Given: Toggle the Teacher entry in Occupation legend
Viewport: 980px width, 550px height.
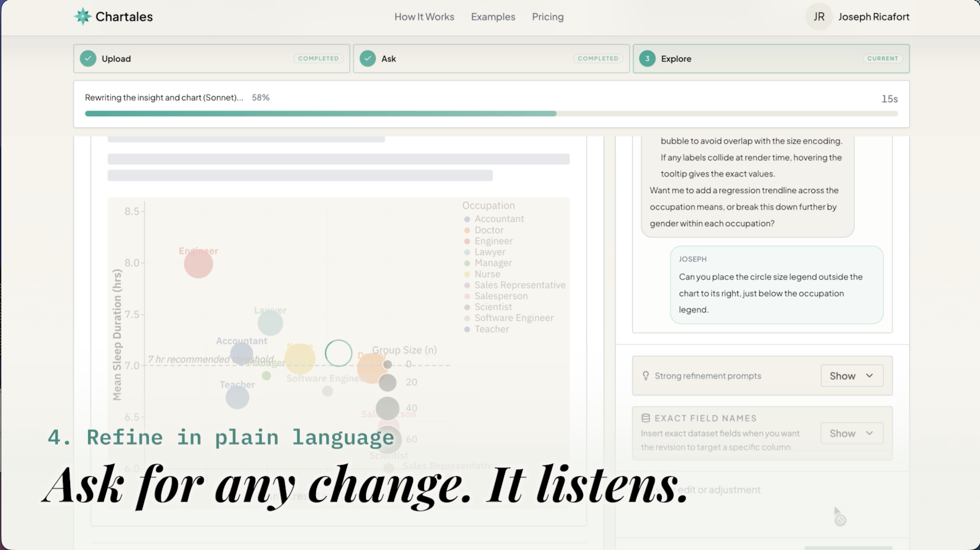Looking at the screenshot, I should click(x=491, y=329).
